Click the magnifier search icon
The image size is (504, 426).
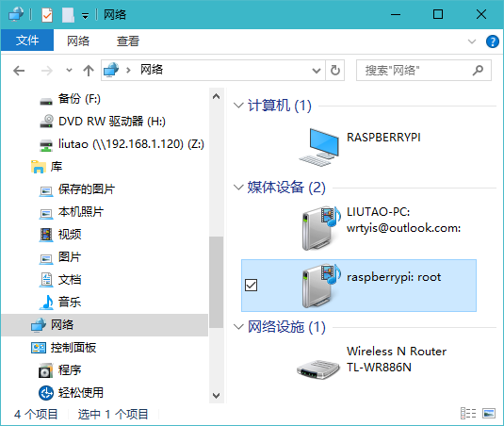[x=478, y=70]
